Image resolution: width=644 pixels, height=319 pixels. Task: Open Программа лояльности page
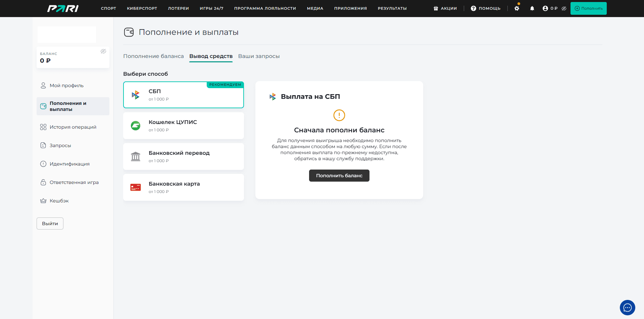(265, 8)
